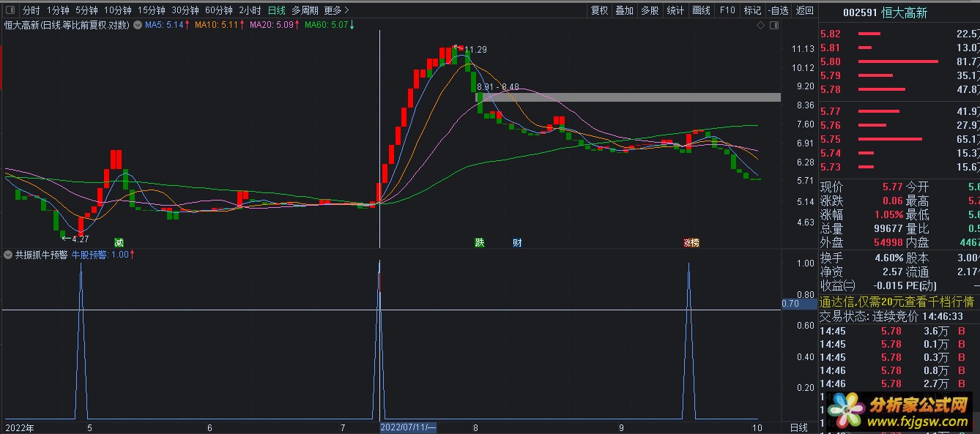Click the 14:46 trade with 2.7万 volume
The width and height of the screenshot is (980, 434).
pyautogui.click(x=899, y=384)
